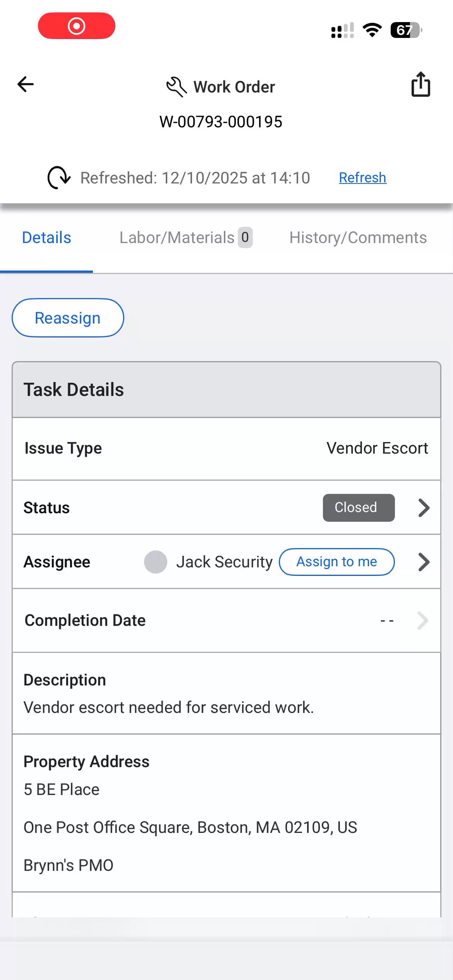
Task: Tap the back arrow icon
Action: pos(26,84)
